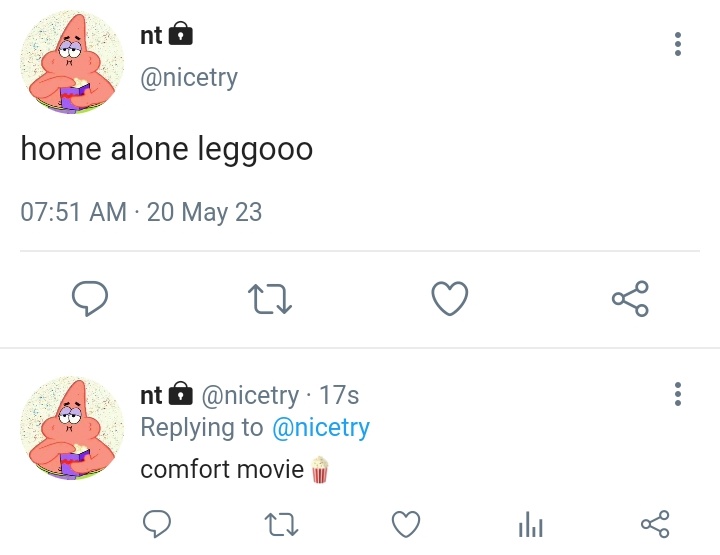The width and height of the screenshot is (720, 555).
Task: Open the @nicetry handle under main tweet name
Action: [189, 77]
